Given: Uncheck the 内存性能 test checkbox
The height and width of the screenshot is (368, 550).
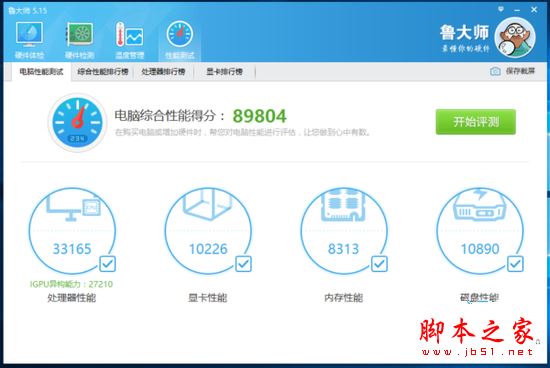Looking at the screenshot, I should click(379, 264).
